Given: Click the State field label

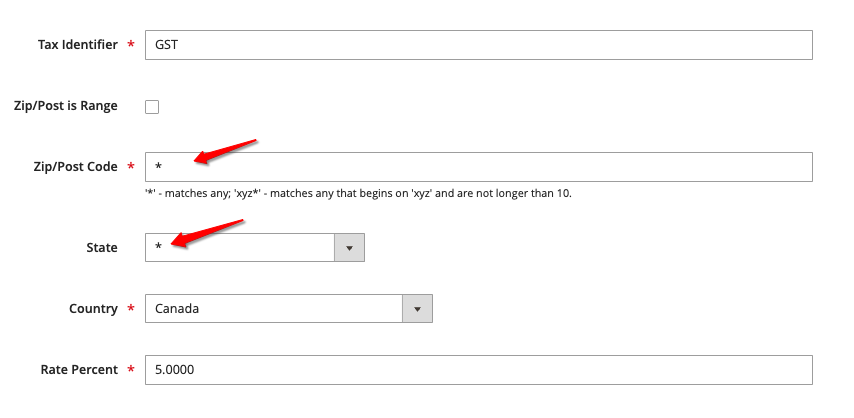Looking at the screenshot, I should [102, 247].
